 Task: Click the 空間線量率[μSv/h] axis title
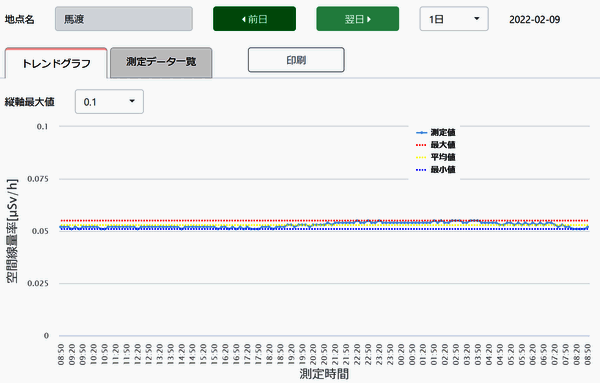pos(12,231)
